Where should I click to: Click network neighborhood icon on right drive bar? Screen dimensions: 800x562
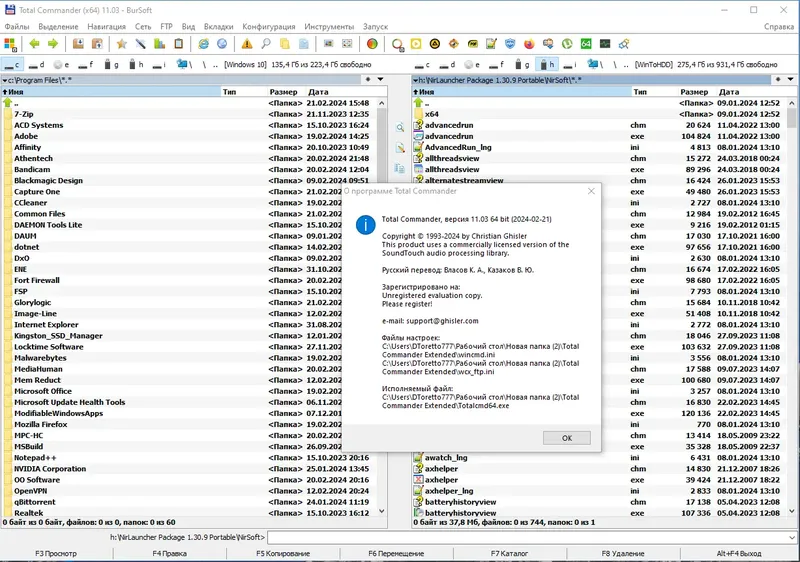point(593,64)
